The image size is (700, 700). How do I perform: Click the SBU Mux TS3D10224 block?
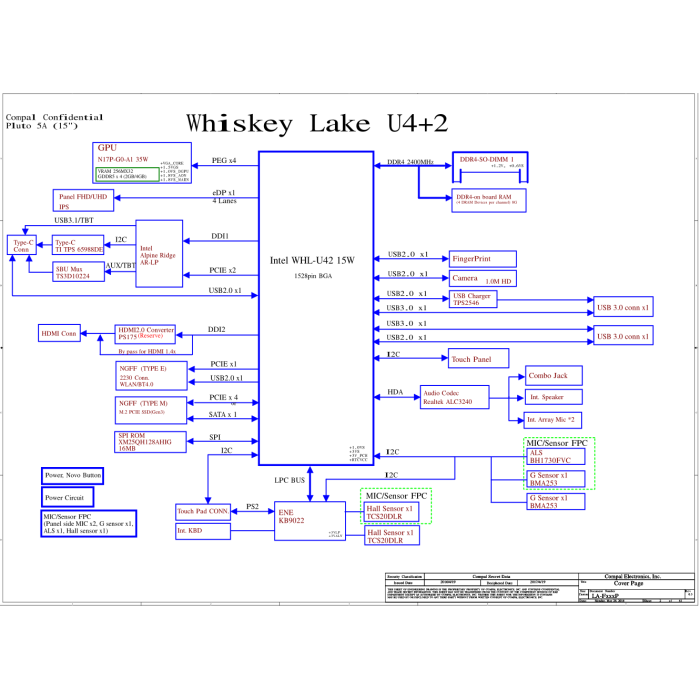[x=78, y=272]
